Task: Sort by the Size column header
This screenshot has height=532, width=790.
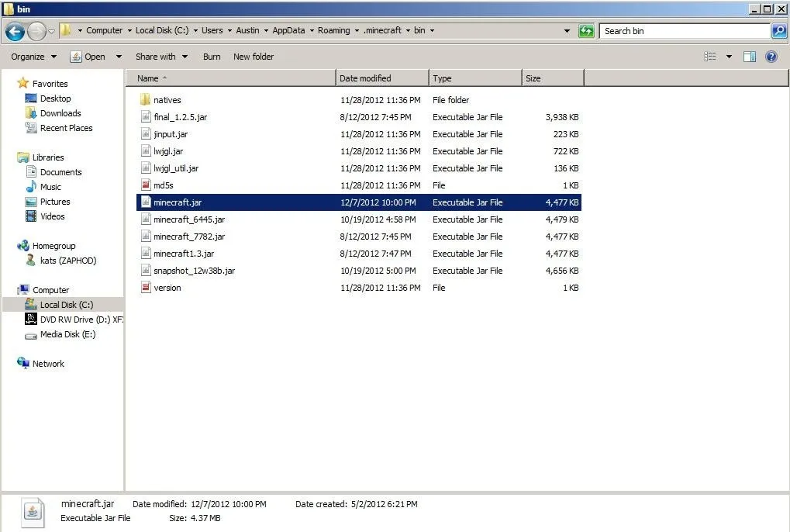Action: (553, 78)
